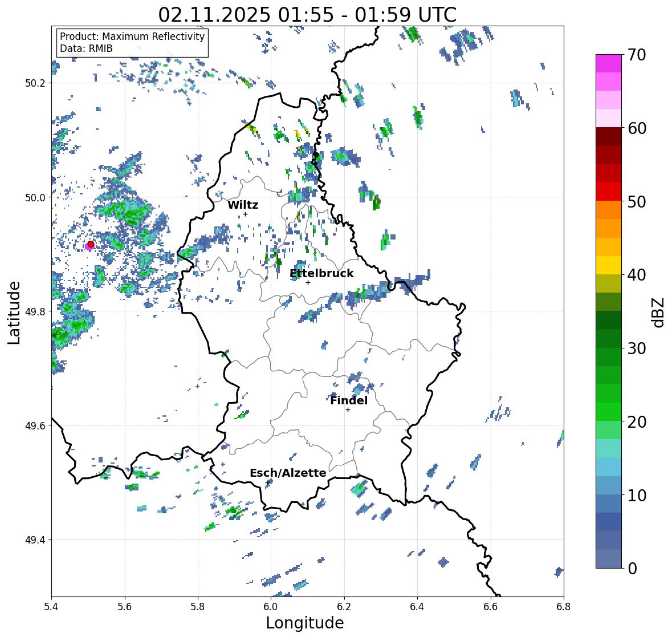Image resolution: width=672 pixels, height=637 pixels.
Task: Click the plus marker below the Wiltz label
Action: point(245,214)
